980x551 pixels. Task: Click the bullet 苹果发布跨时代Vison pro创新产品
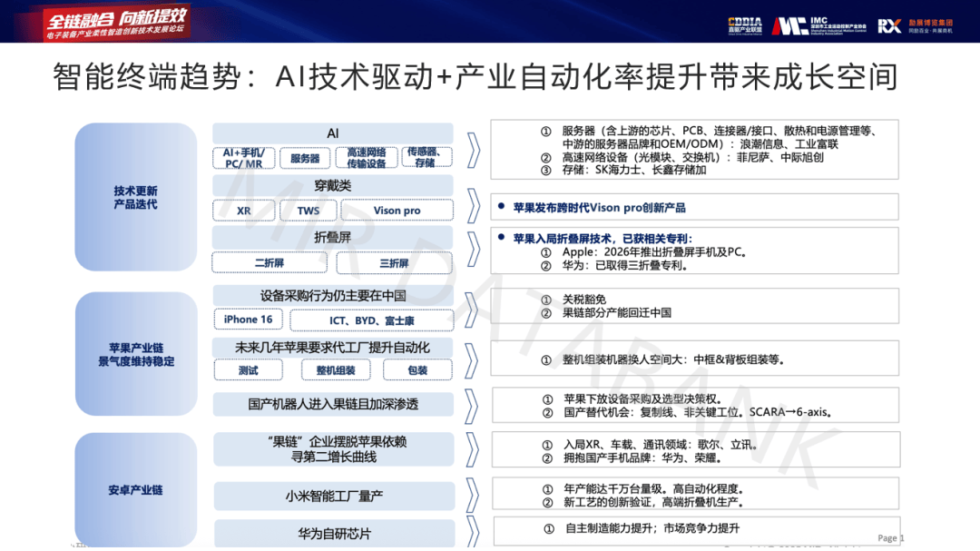(x=599, y=208)
